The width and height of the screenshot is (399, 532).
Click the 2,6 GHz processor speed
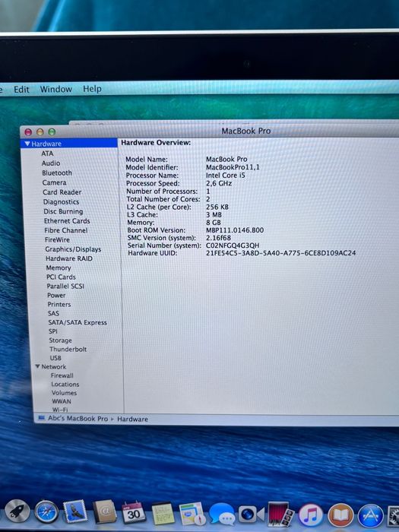[x=219, y=183]
